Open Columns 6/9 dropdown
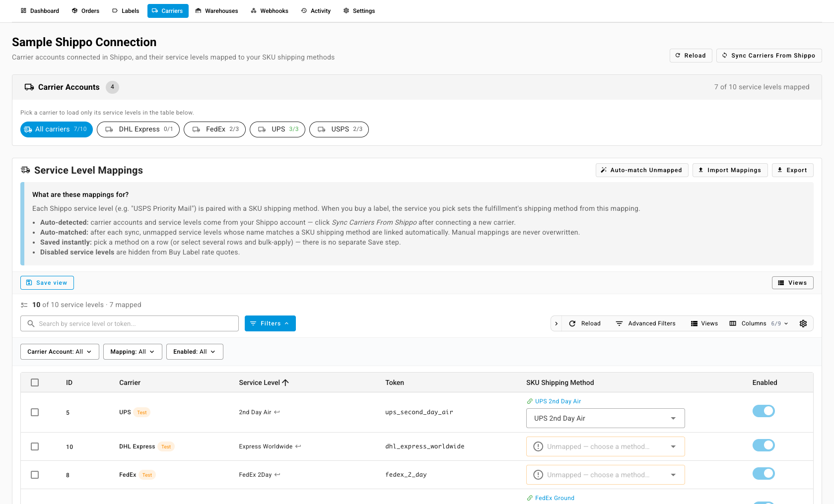The image size is (834, 504). click(x=759, y=323)
